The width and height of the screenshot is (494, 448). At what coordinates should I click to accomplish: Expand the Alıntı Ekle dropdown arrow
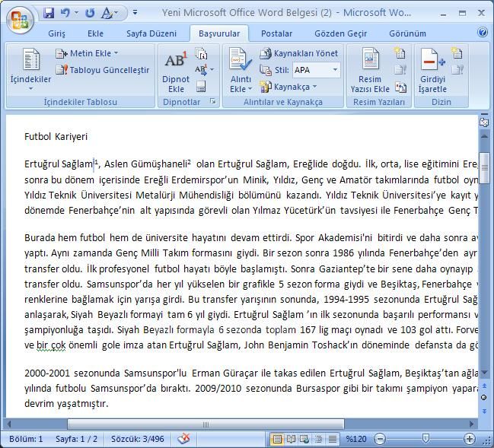[x=250, y=89]
